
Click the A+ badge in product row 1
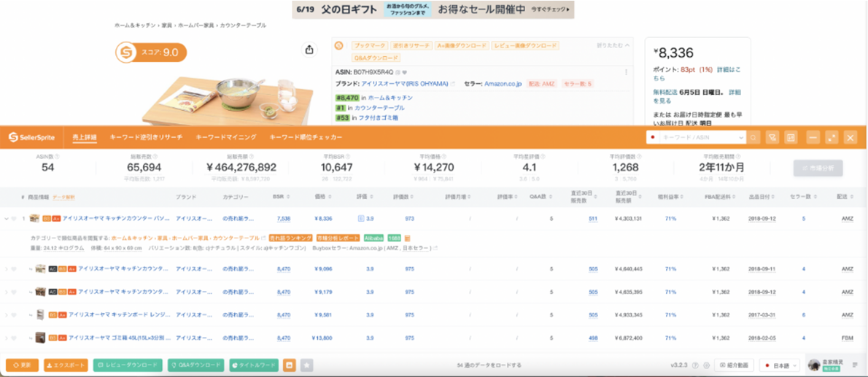coord(56,219)
